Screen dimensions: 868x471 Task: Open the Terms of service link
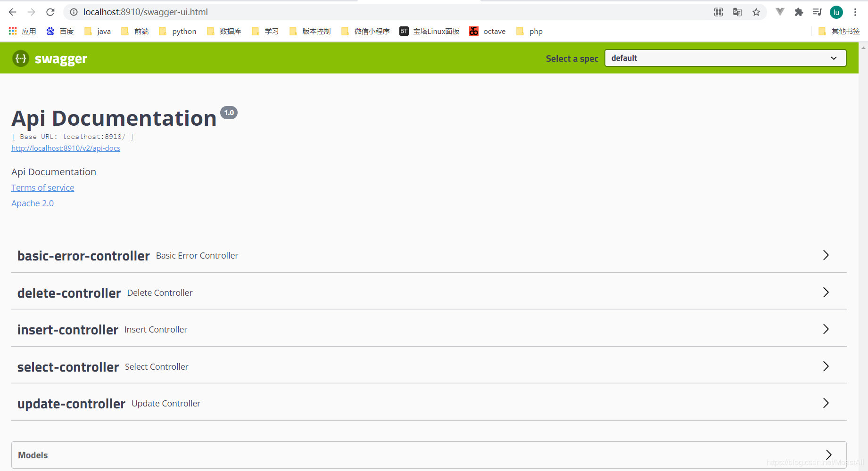pos(43,188)
